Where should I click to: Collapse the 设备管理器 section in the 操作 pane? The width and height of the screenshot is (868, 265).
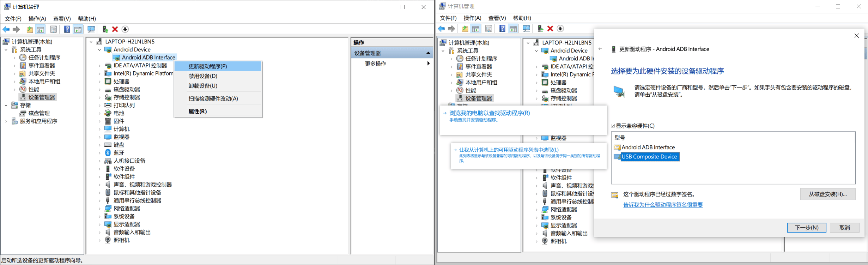(x=428, y=53)
